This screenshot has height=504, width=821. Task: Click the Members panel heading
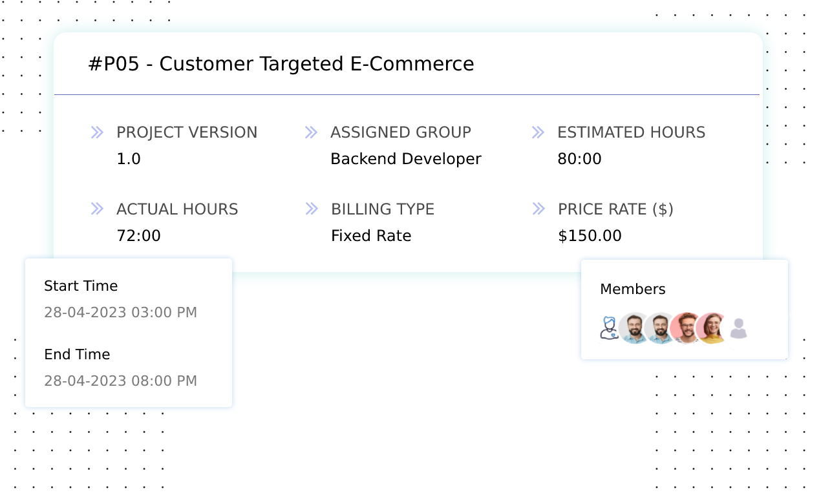[632, 289]
